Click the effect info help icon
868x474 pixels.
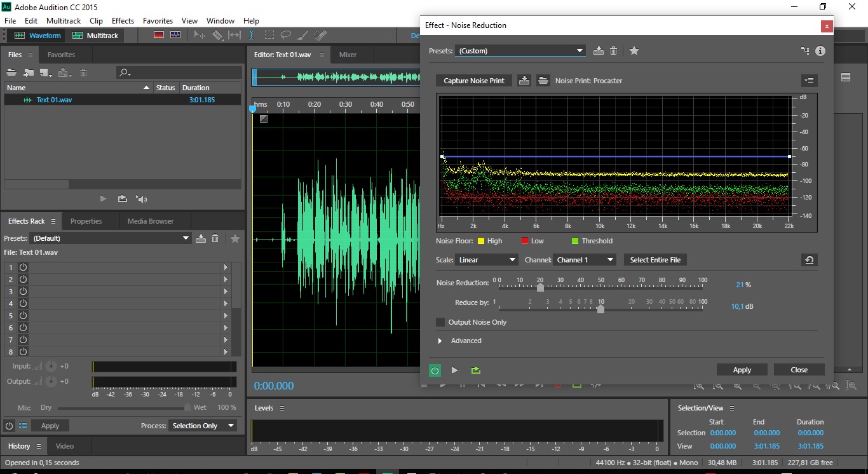[x=820, y=51]
